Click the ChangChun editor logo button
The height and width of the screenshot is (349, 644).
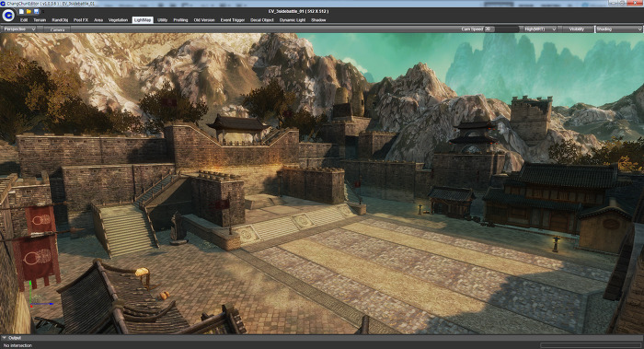coord(8,16)
